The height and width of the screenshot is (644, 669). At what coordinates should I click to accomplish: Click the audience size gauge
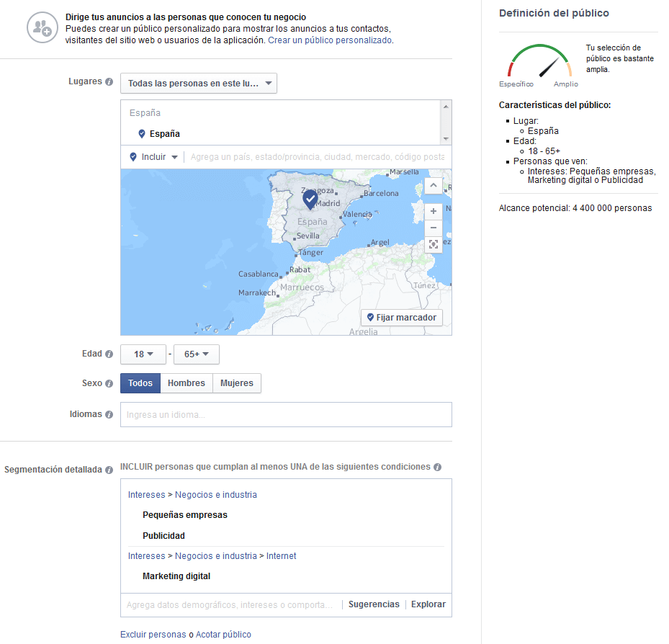539,62
